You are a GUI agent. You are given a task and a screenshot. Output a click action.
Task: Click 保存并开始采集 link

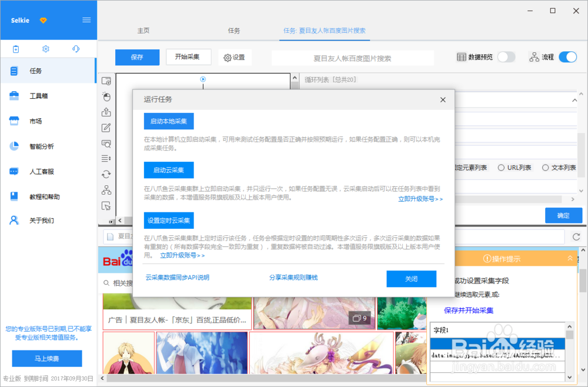[x=469, y=310]
